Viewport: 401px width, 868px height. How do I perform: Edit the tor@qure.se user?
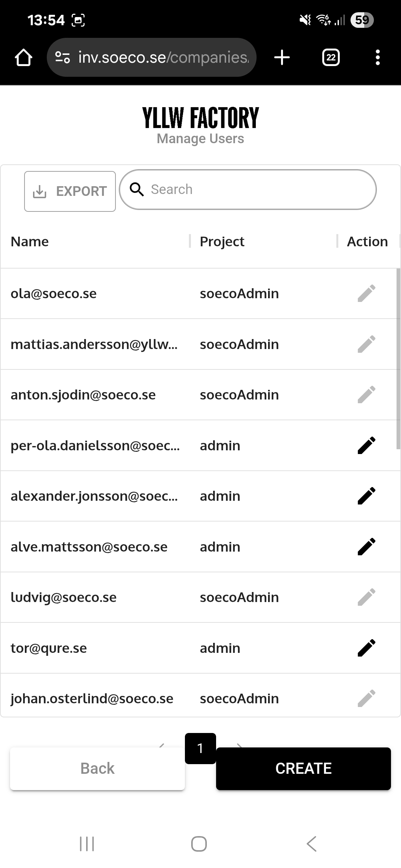click(366, 648)
